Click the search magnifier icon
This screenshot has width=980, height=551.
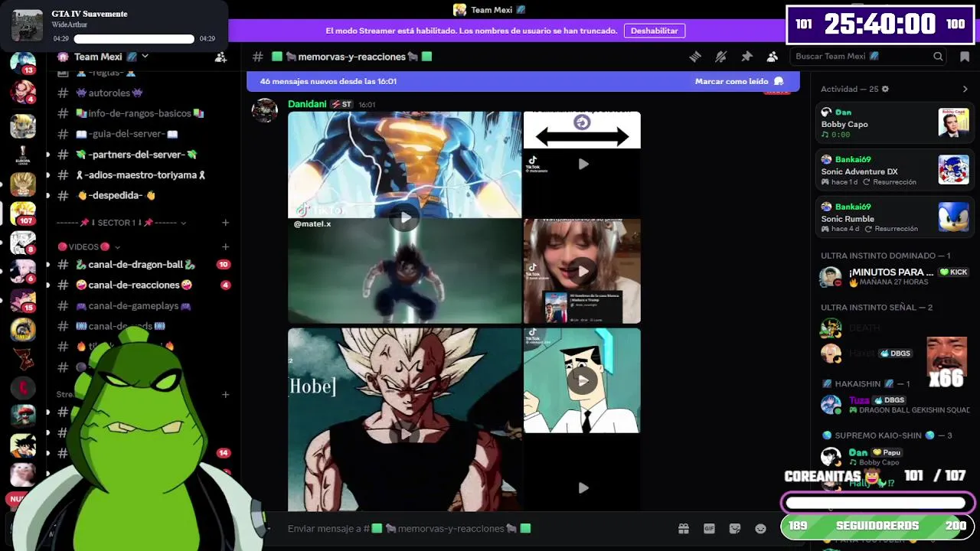pyautogui.click(x=938, y=56)
